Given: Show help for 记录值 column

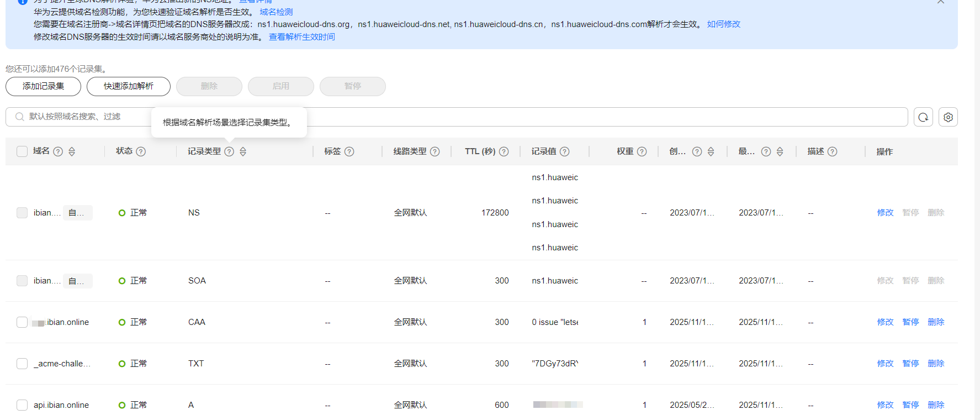Looking at the screenshot, I should click(564, 151).
